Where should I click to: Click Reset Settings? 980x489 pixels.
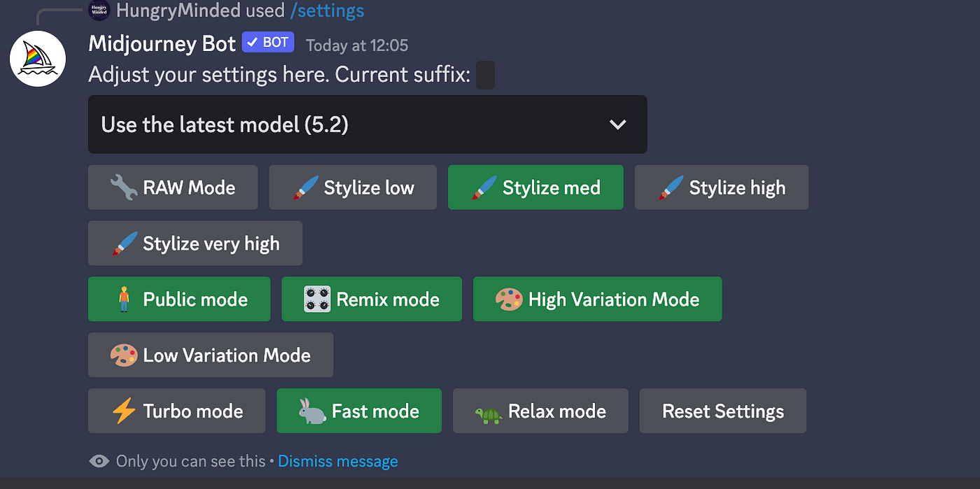(x=723, y=411)
